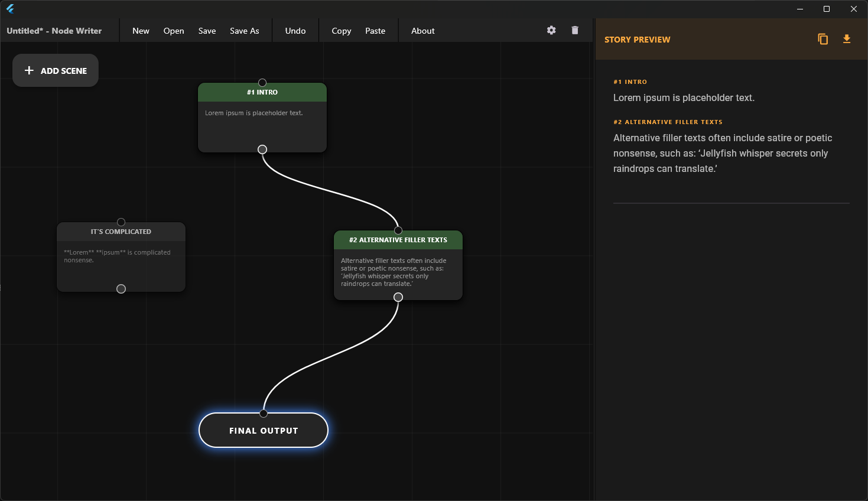Copy story preview with clipboard icon

(x=823, y=39)
